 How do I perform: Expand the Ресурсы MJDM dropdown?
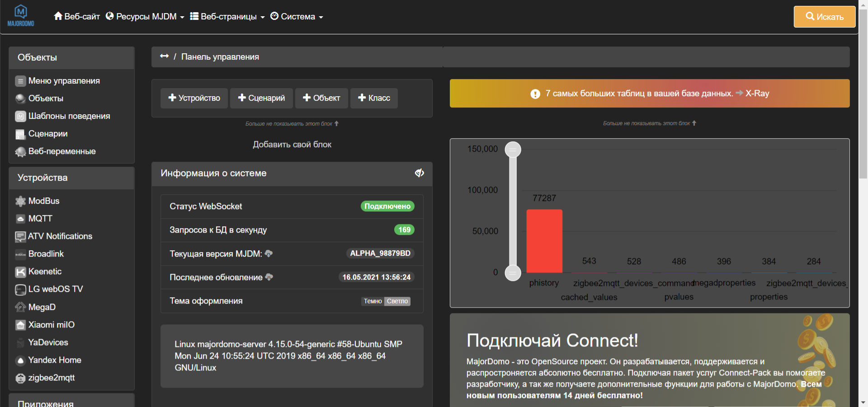pos(145,16)
